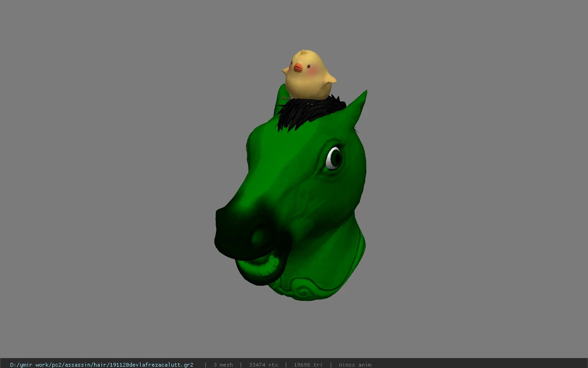Click the '33474 vtx' vertex count entry
The image size is (588, 368).
263,365
